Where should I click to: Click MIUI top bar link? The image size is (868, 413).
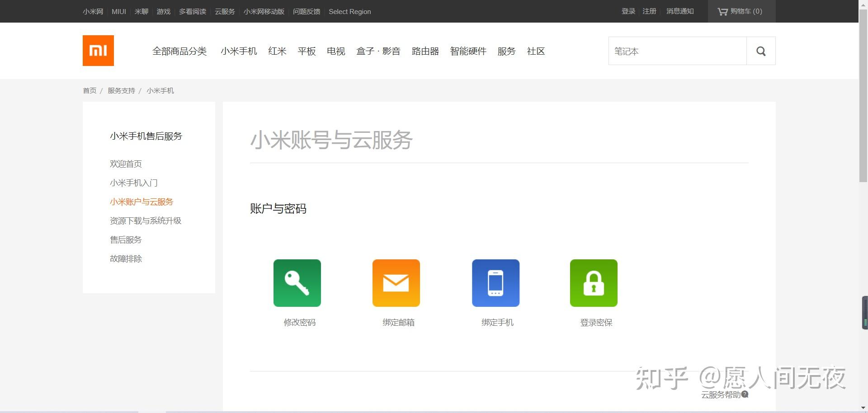(119, 11)
